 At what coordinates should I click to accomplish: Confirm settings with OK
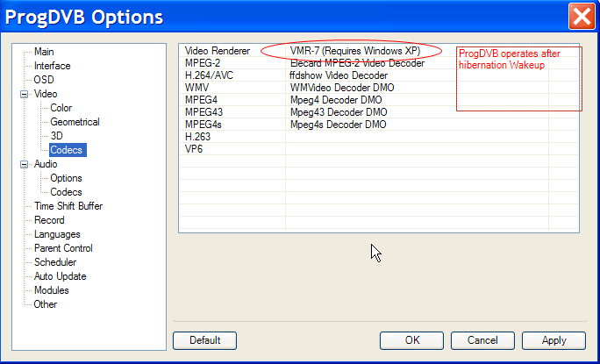[411, 340]
